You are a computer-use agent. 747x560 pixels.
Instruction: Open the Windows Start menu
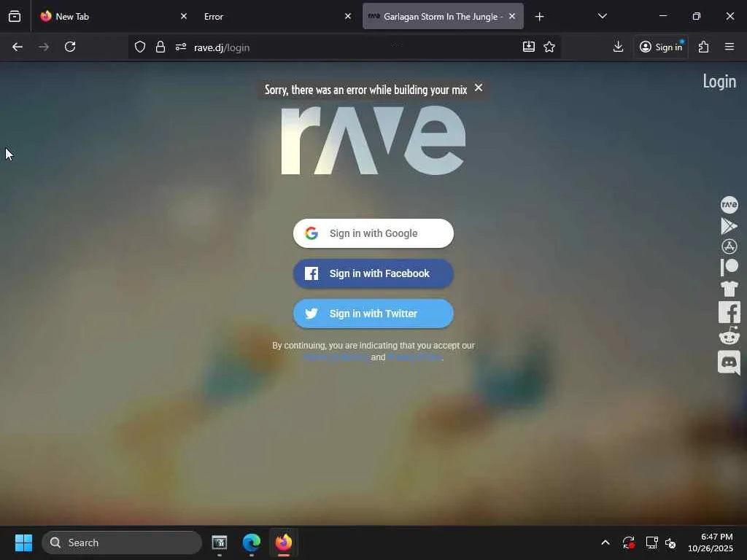(23, 542)
